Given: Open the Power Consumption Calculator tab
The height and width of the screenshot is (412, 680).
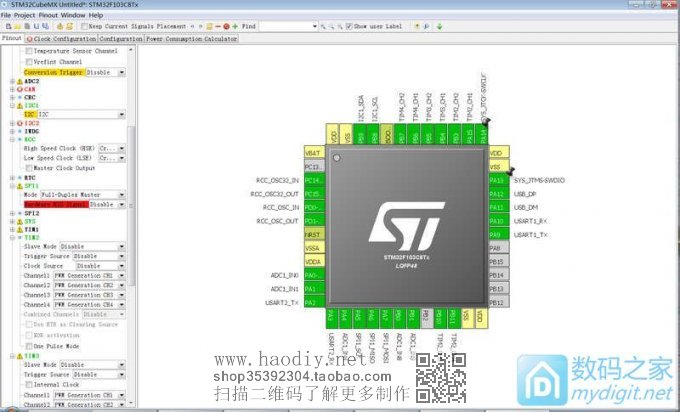Looking at the screenshot, I should [191, 39].
